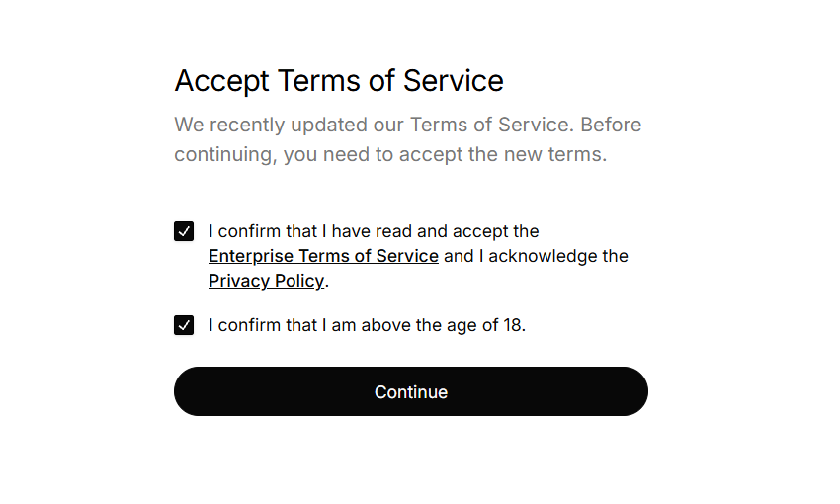Viewport: 840px width, 504px height.
Task: Click the "Accept Terms of Service" heading
Action: click(339, 81)
